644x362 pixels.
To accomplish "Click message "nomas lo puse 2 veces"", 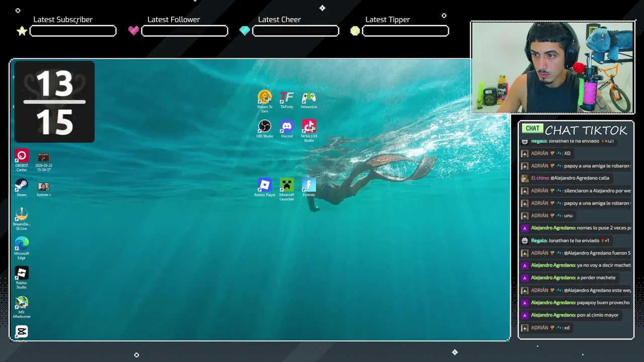I will coord(581,228).
